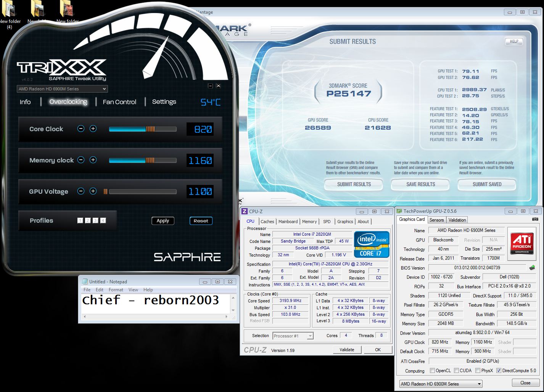This screenshot has width=544, height=392.
Task: Load TRIXX profile 4
Action: click(103, 220)
